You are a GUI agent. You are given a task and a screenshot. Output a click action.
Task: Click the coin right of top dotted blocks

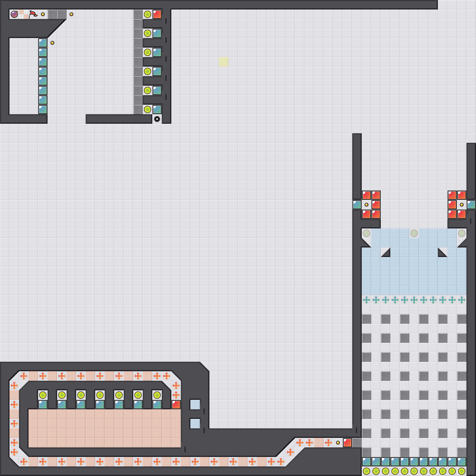71,14
